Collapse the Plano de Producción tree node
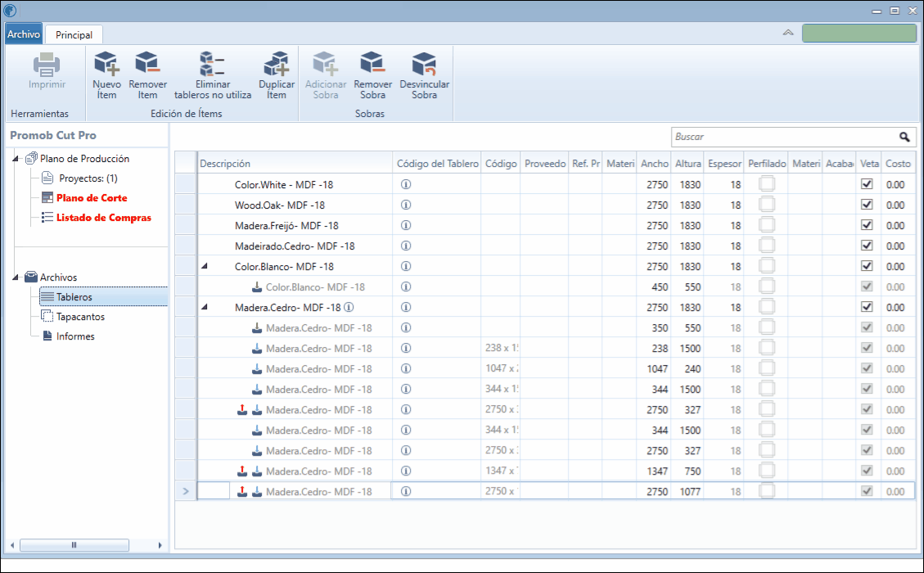 click(x=16, y=158)
